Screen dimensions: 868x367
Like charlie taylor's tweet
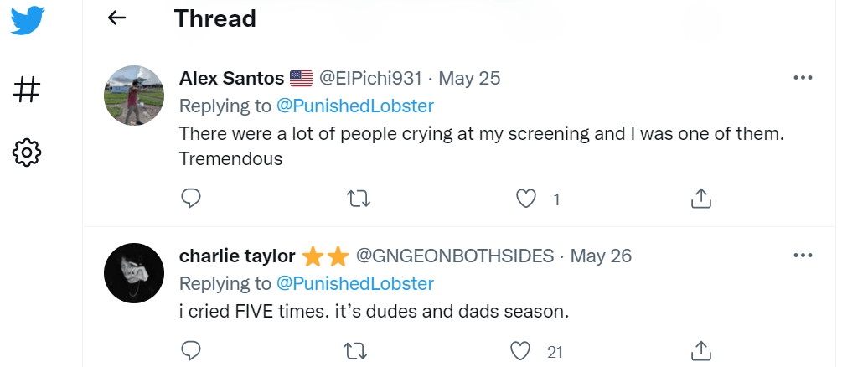tap(521, 350)
